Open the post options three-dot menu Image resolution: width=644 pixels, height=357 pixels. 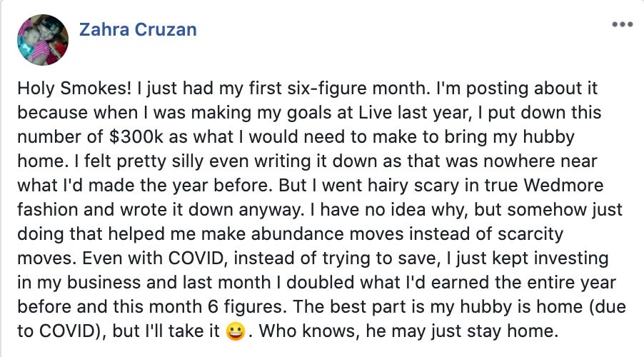tap(623, 24)
